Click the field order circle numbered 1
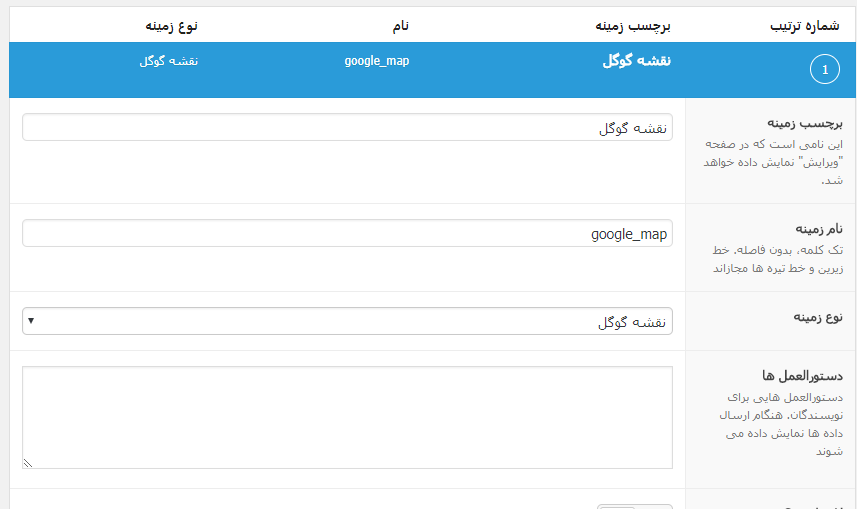This screenshot has height=509, width=857. (x=824, y=69)
